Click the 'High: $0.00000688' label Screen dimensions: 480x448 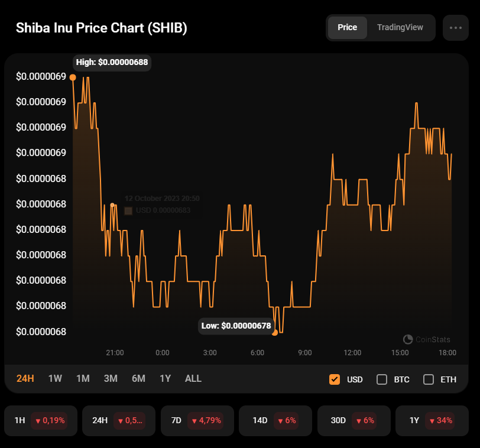coord(112,62)
